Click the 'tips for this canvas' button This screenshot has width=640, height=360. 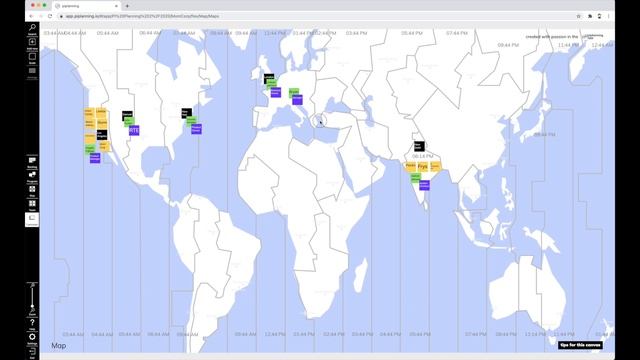tap(580, 345)
